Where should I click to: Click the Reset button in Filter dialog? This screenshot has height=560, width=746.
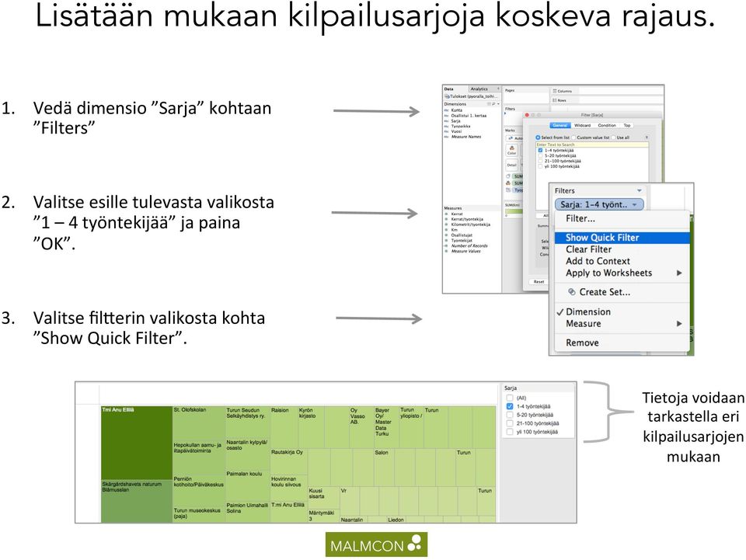[539, 281]
